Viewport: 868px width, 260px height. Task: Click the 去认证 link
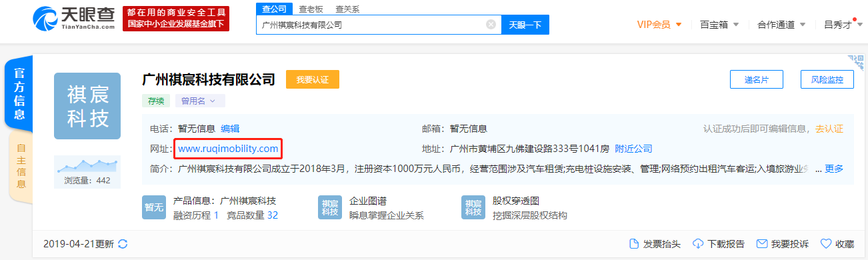[x=829, y=129]
